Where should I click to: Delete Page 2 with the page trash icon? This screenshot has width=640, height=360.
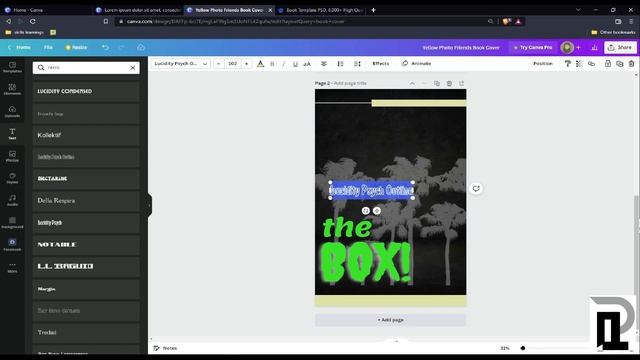point(449,83)
